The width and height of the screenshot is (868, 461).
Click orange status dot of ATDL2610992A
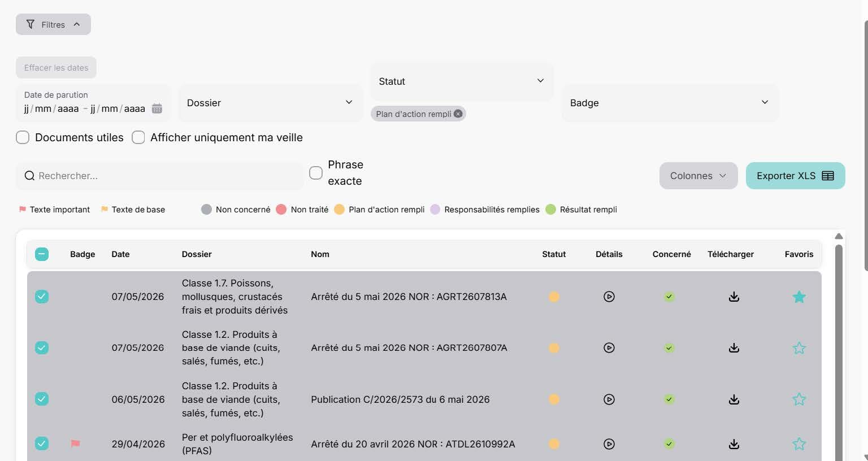[x=554, y=444]
